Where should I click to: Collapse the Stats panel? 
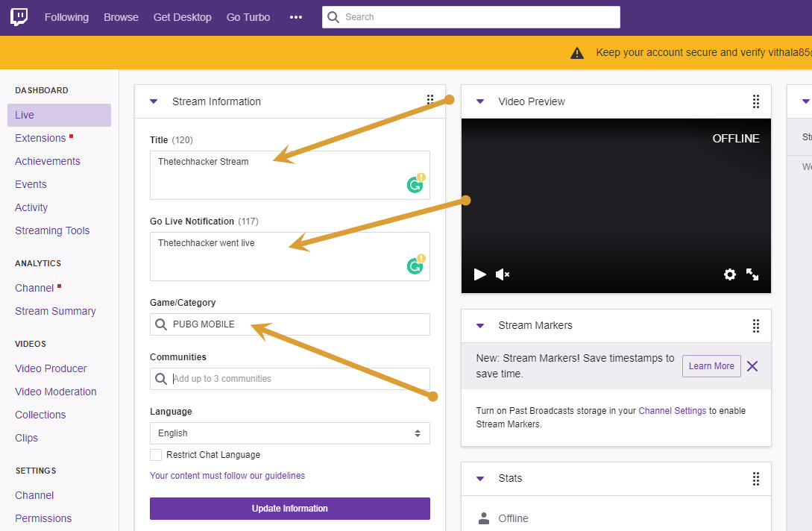pyautogui.click(x=480, y=478)
